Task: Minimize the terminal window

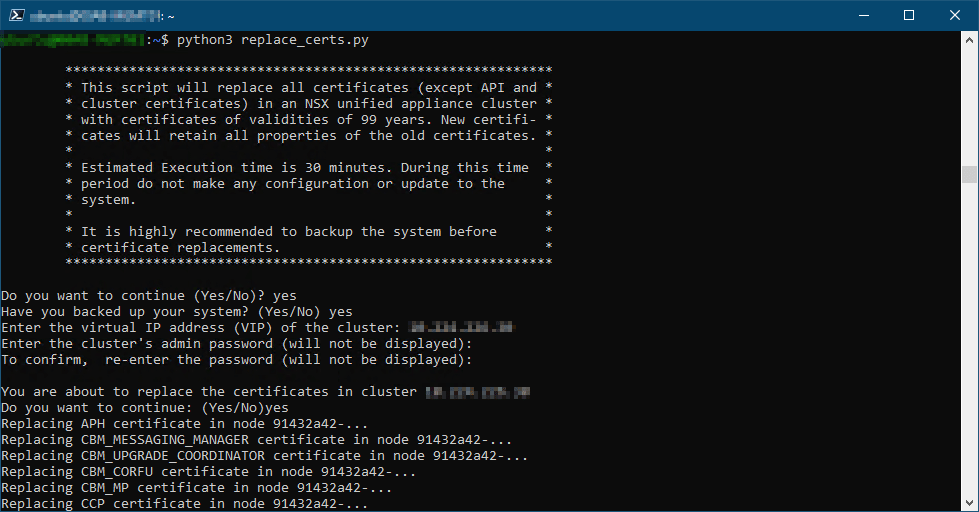Action: tap(863, 16)
